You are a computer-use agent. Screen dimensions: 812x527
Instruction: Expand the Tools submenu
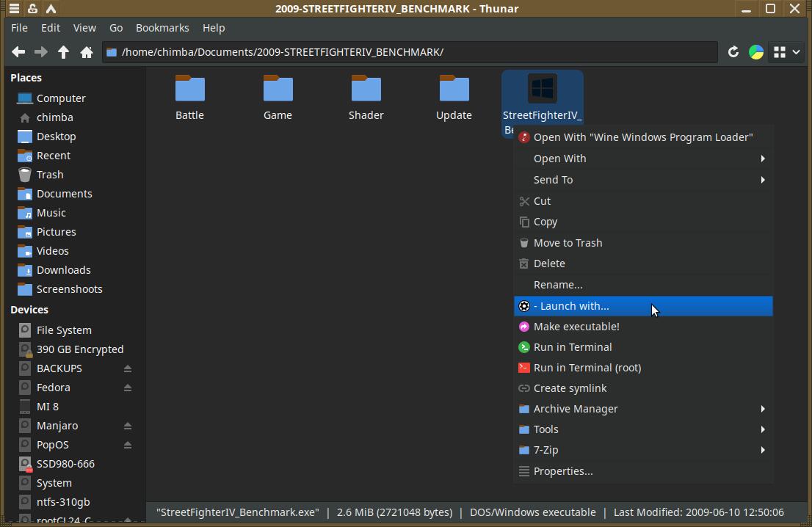(x=643, y=429)
